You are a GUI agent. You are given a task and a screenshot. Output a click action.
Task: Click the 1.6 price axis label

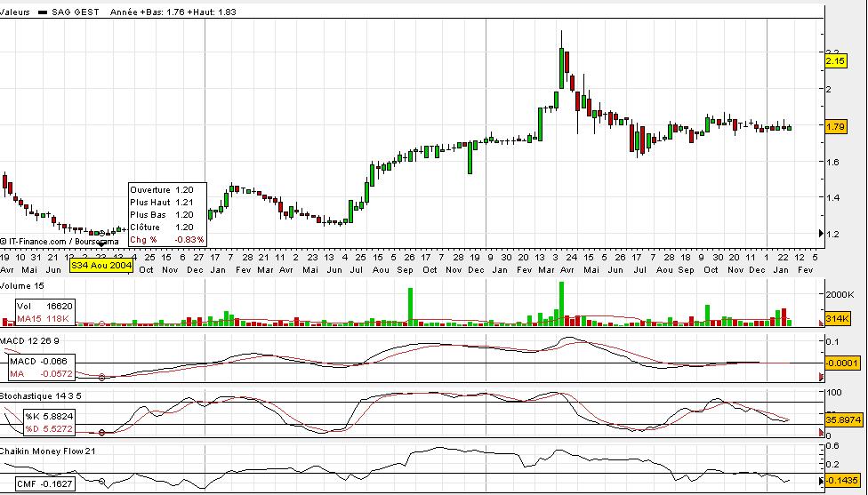(x=834, y=162)
